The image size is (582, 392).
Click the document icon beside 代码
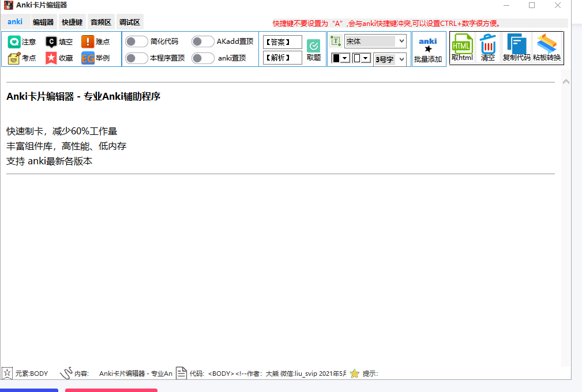[181, 373]
